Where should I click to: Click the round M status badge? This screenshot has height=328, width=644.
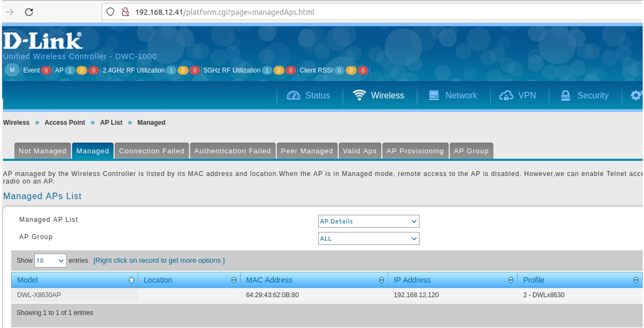pos(12,70)
